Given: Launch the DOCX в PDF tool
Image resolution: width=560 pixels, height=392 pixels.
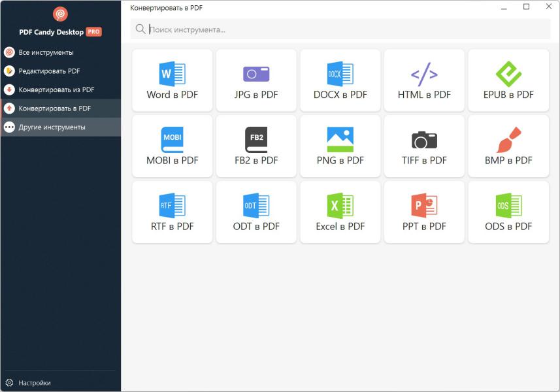Looking at the screenshot, I should [x=340, y=80].
